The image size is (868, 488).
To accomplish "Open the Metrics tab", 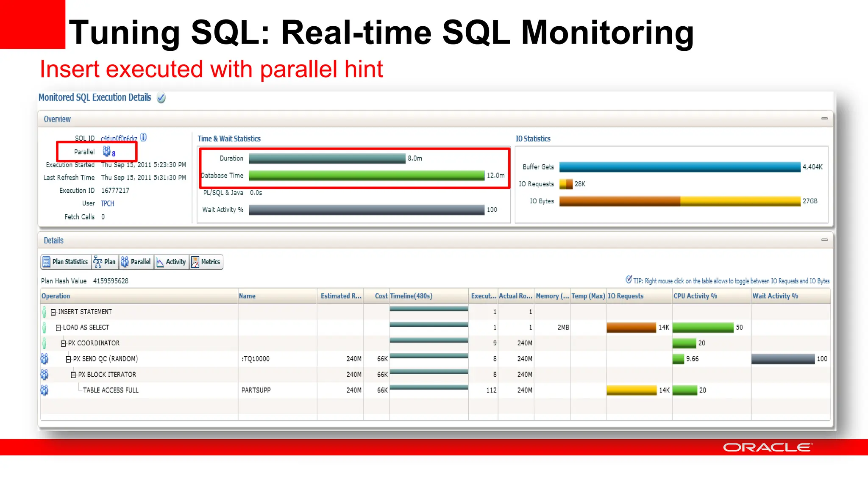I will pos(206,262).
